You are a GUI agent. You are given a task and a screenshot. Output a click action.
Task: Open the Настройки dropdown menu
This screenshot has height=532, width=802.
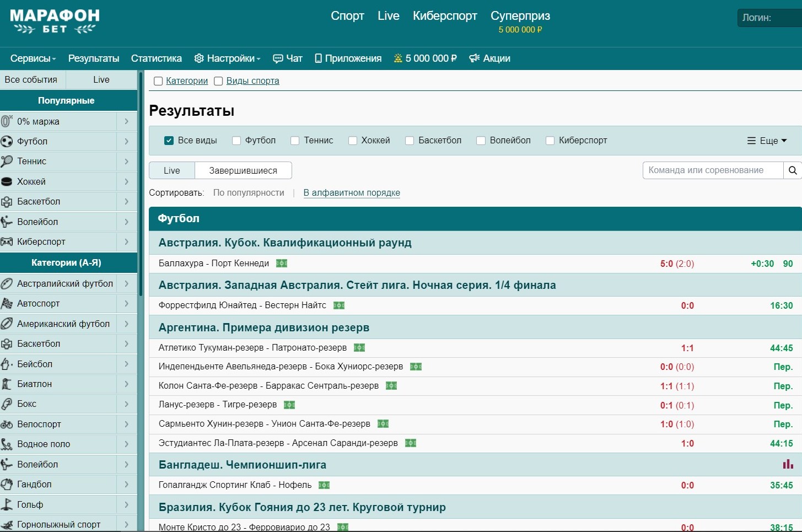click(x=228, y=58)
